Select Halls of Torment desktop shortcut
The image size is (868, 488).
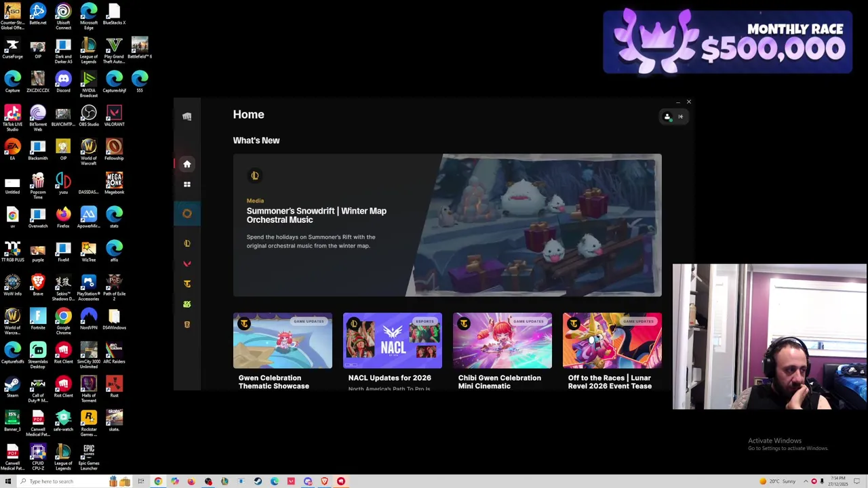(89, 389)
